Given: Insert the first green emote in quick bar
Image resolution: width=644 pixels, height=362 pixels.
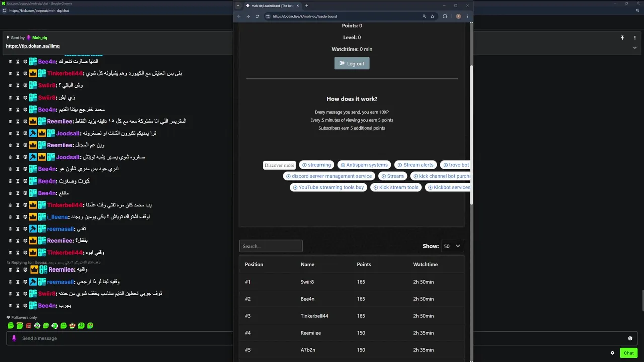Looking at the screenshot, I should [11, 326].
